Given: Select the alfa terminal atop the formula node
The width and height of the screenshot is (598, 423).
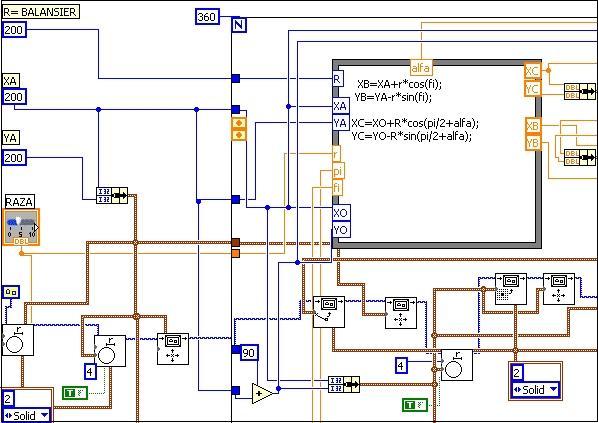Looking at the screenshot, I should pyautogui.click(x=421, y=68).
